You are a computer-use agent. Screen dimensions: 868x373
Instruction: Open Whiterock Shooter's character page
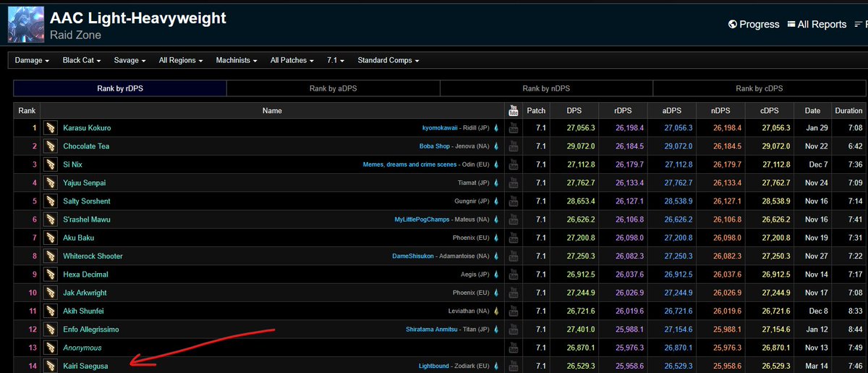point(93,256)
